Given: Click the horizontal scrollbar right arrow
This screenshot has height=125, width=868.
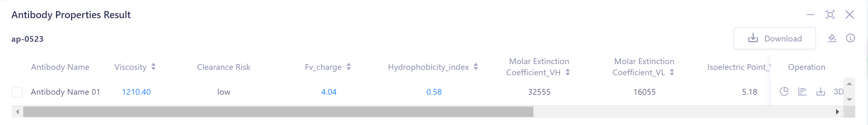Looking at the screenshot, I should coord(837,112).
